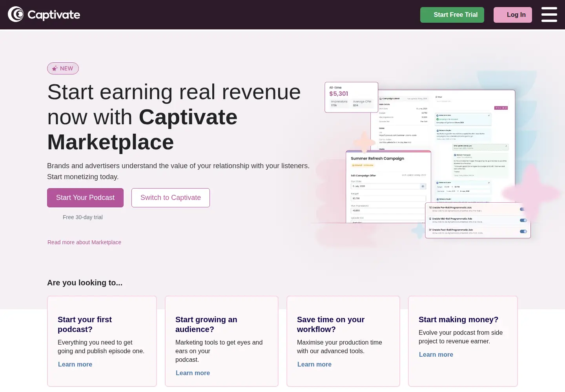The height and width of the screenshot is (392, 565).
Task: Open the Read more about Marketplace link
Action: 84,242
